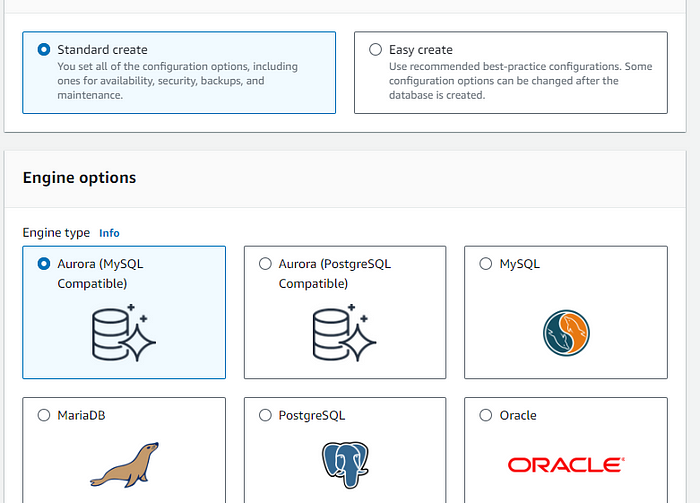Click the Oracle label text
Screen dimensions: 700x503
[x=518, y=415]
